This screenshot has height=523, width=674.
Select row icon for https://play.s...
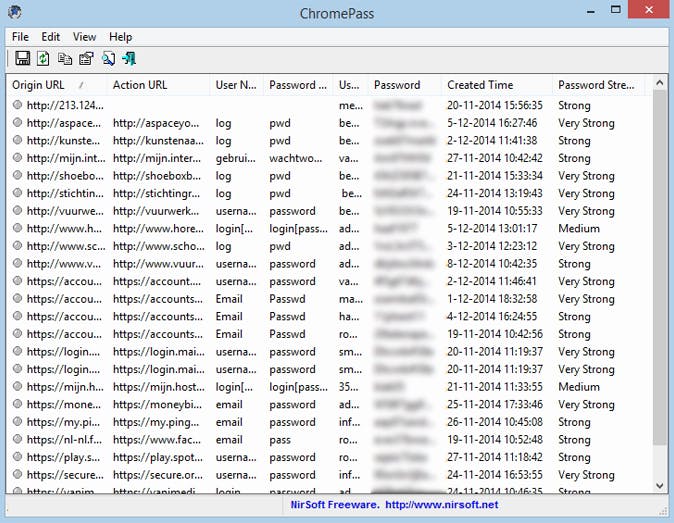point(17,456)
